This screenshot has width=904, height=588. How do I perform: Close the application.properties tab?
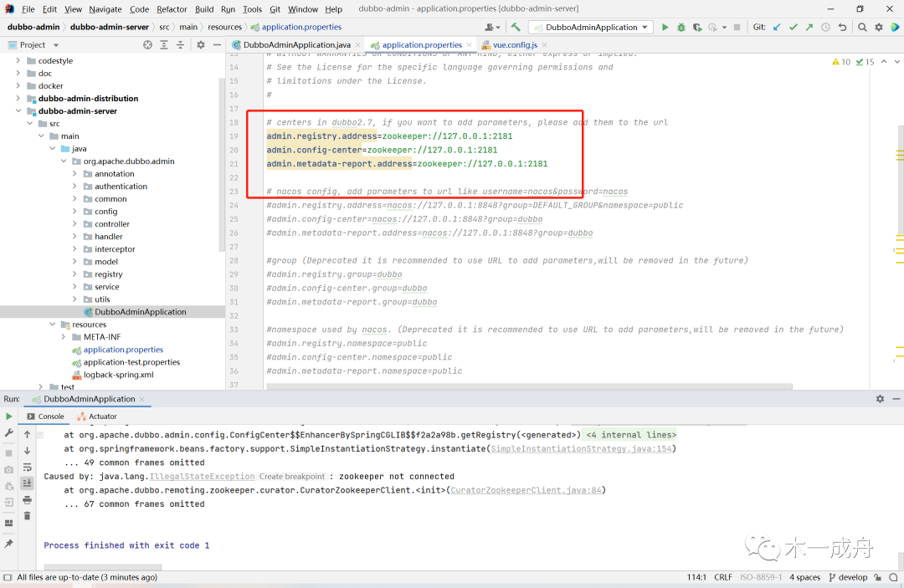(x=470, y=45)
